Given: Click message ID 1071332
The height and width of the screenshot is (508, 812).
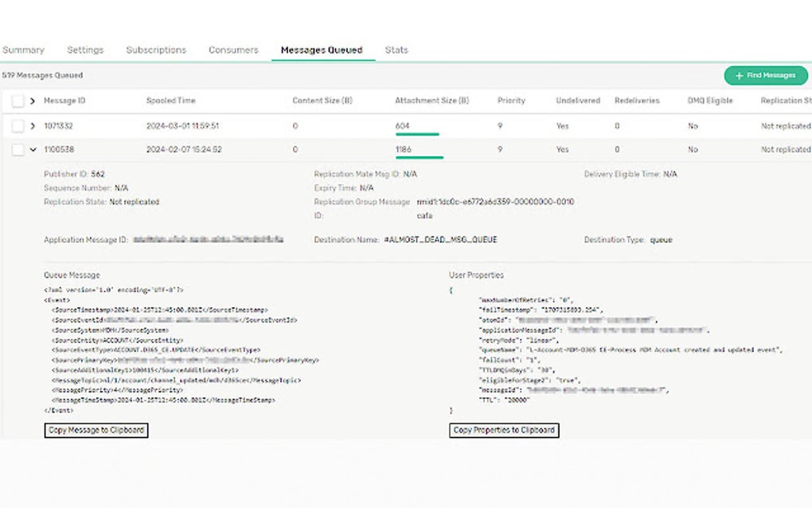Looking at the screenshot, I should (59, 126).
